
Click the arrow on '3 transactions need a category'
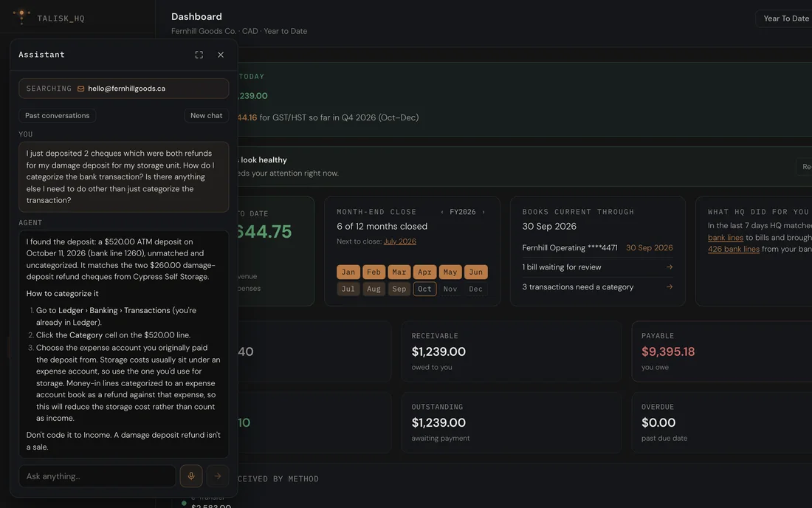[x=669, y=287]
